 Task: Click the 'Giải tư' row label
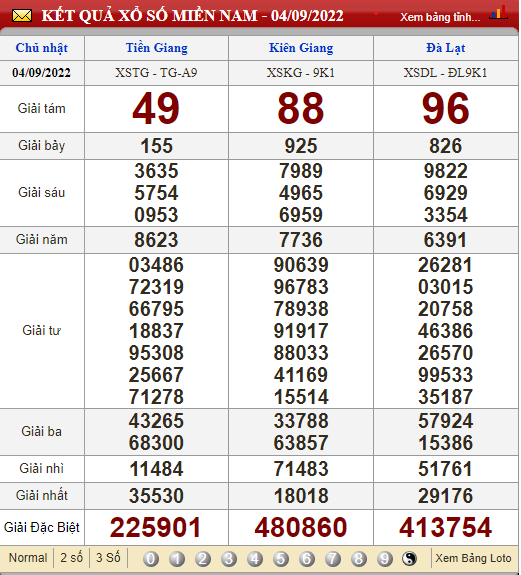point(41,331)
